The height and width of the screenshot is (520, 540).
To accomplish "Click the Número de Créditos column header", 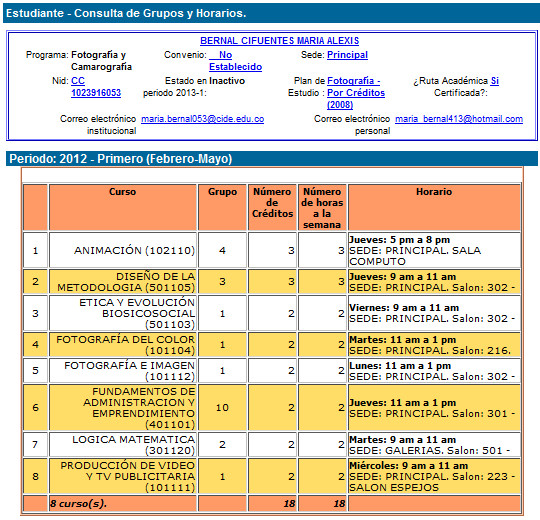I will 272,207.
